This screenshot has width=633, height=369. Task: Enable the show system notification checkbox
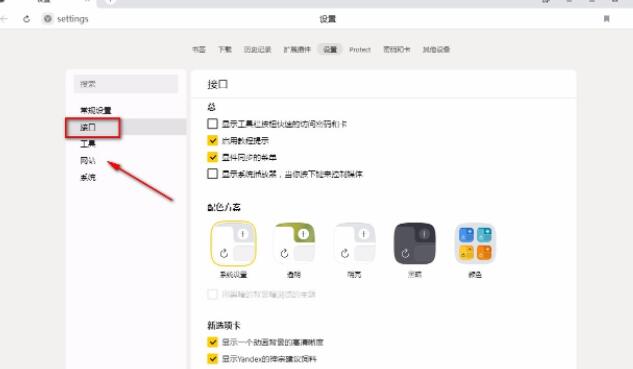click(212, 174)
